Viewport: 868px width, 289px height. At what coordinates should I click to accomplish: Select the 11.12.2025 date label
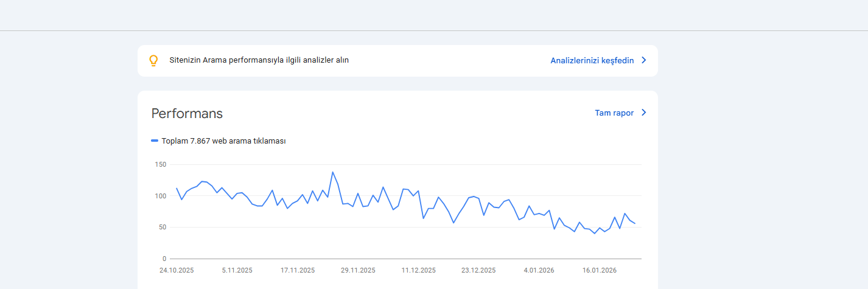418,271
